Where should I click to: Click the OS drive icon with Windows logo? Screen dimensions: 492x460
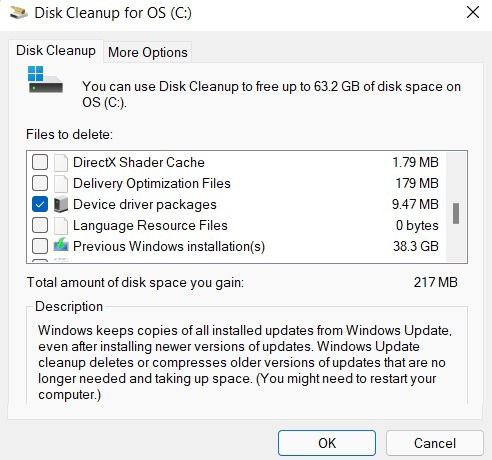point(45,79)
